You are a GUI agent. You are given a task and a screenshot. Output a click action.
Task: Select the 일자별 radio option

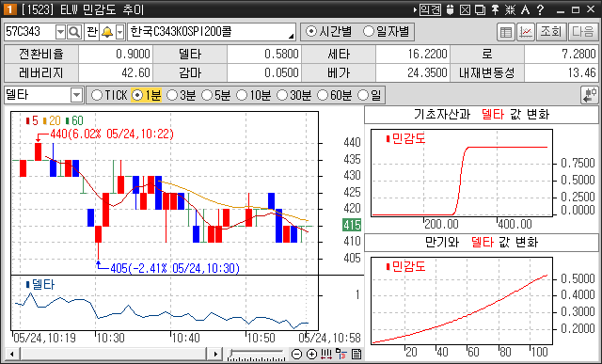point(387,31)
